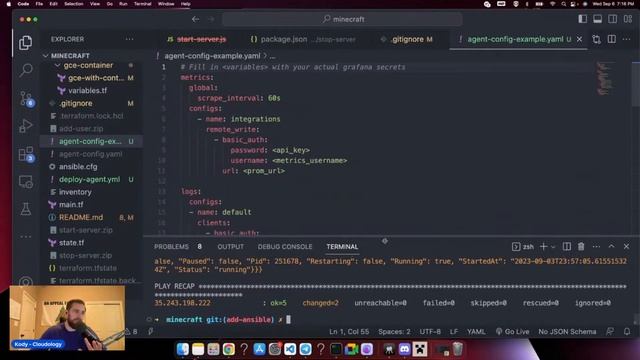Kill terminal with trash icon
640x360 pixels.
581,247
